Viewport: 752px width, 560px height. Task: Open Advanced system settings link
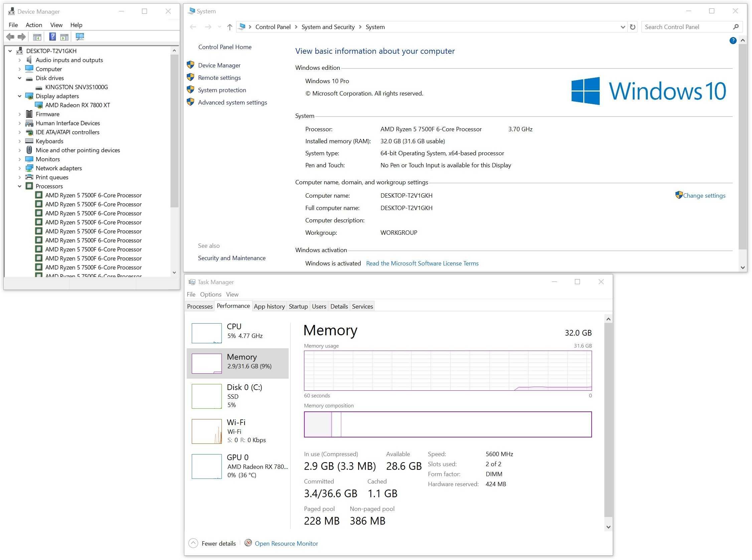(x=233, y=103)
